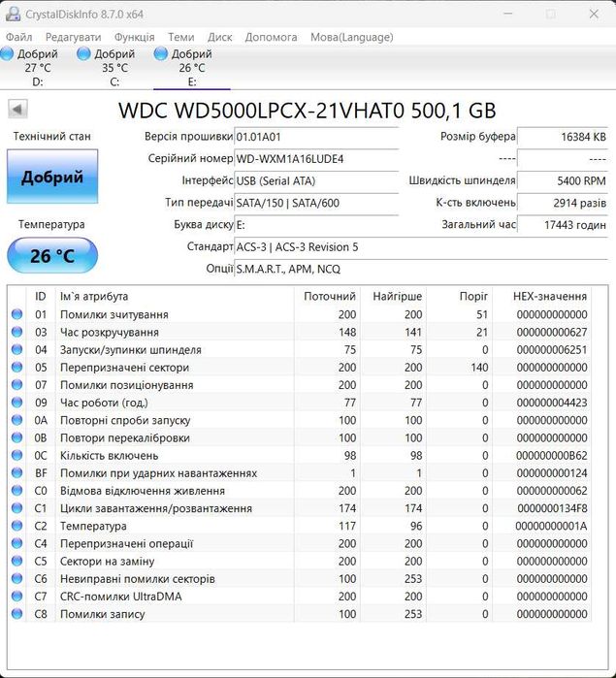Click the ID column header

click(x=41, y=296)
